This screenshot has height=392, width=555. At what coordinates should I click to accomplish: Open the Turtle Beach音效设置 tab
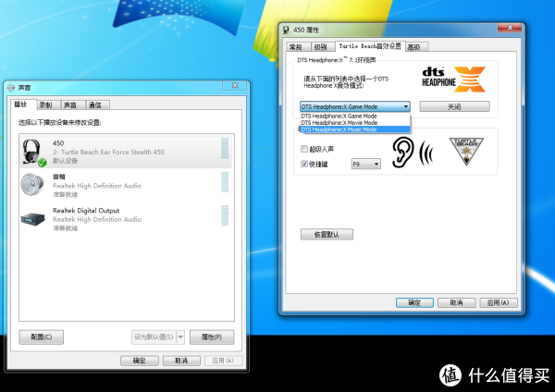click(370, 46)
